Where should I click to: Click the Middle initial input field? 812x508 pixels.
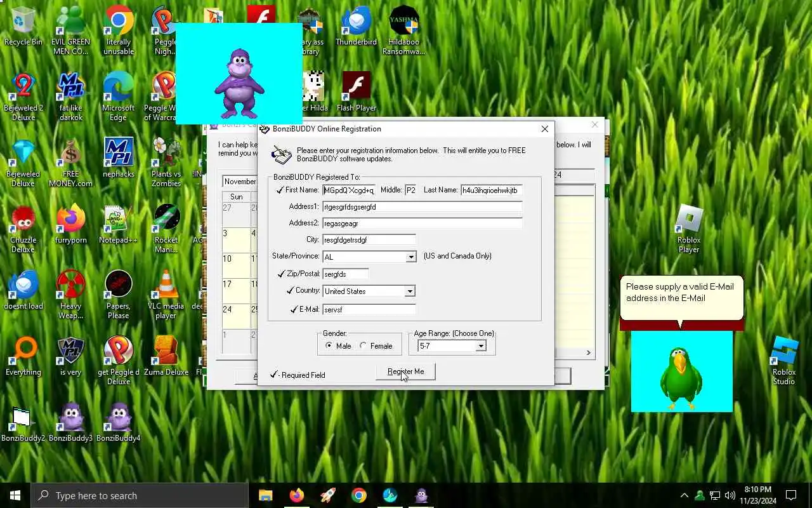click(x=410, y=190)
